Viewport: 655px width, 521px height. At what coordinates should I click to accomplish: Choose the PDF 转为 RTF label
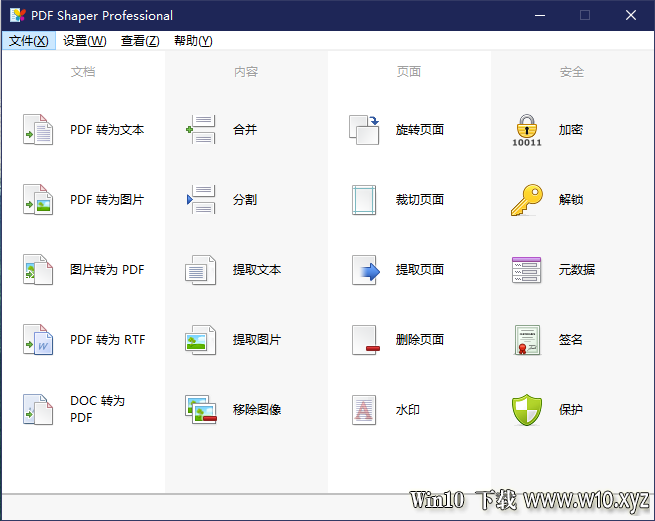[108, 340]
